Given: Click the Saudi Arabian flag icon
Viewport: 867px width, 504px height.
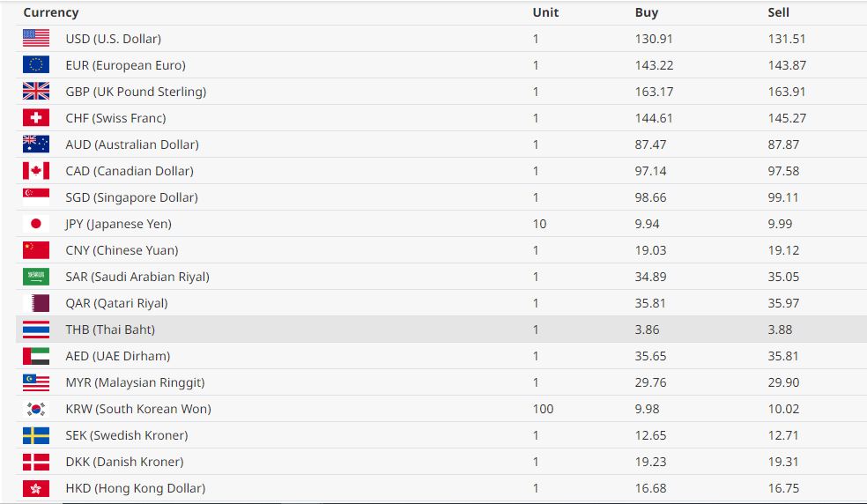Looking at the screenshot, I should point(36,277).
